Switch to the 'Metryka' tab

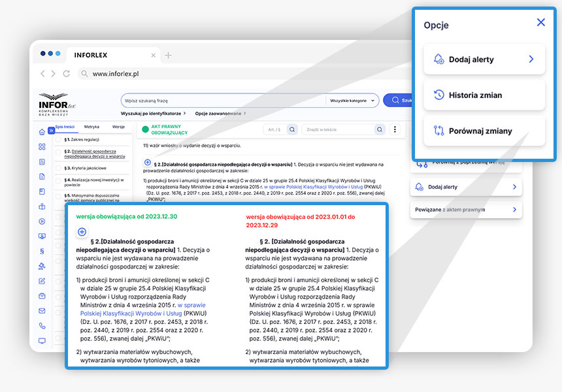[91, 127]
